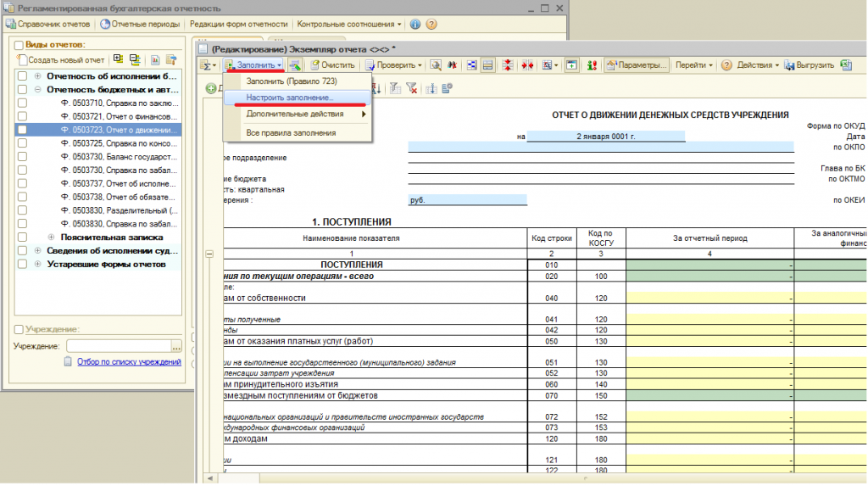This screenshot has width=868, height=486.
Task: Check the box next to Ф. 0503710 Справка
Action: pyautogui.click(x=22, y=103)
